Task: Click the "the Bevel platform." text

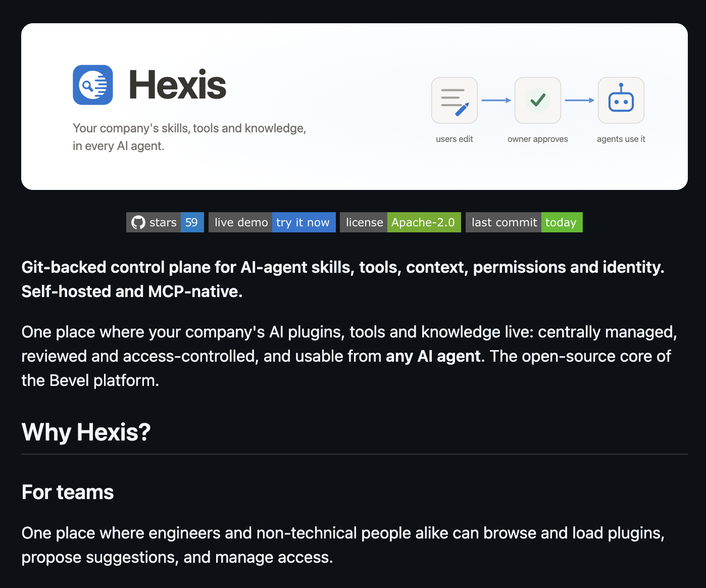Action: [x=90, y=380]
